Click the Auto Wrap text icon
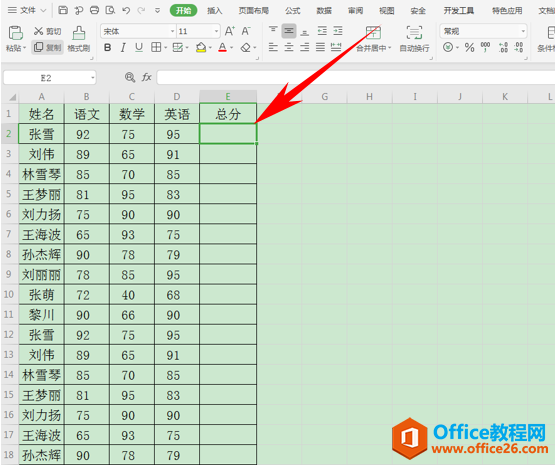This screenshot has height=466, width=555. (x=414, y=33)
